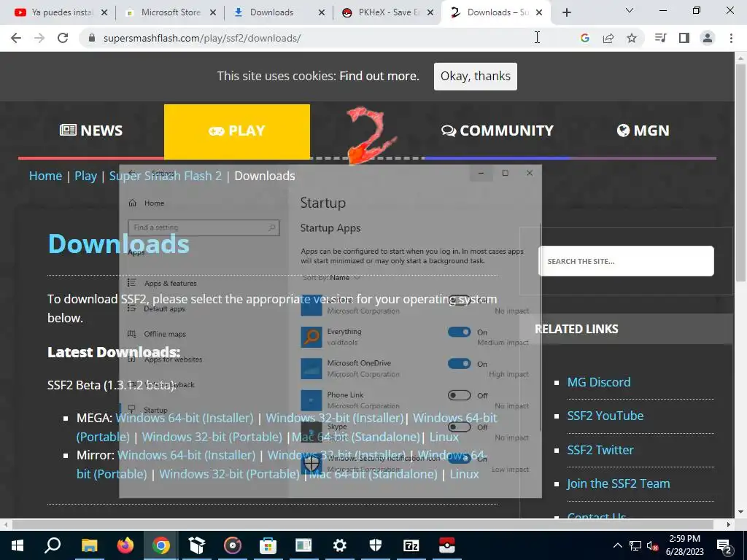Click the muted volume tray icon

(x=653, y=545)
